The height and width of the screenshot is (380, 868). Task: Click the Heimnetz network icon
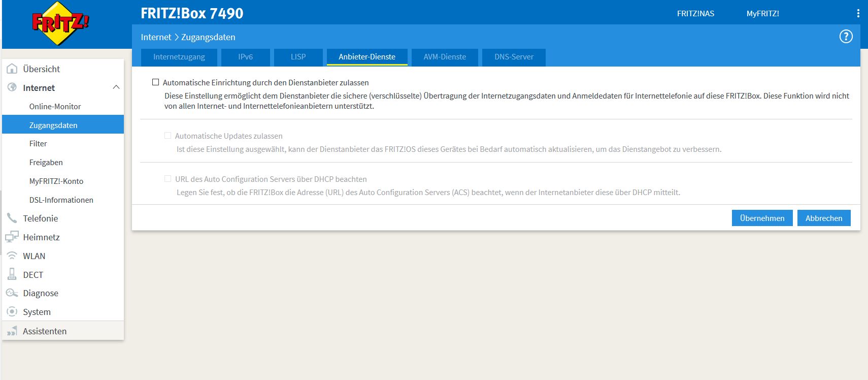point(12,237)
